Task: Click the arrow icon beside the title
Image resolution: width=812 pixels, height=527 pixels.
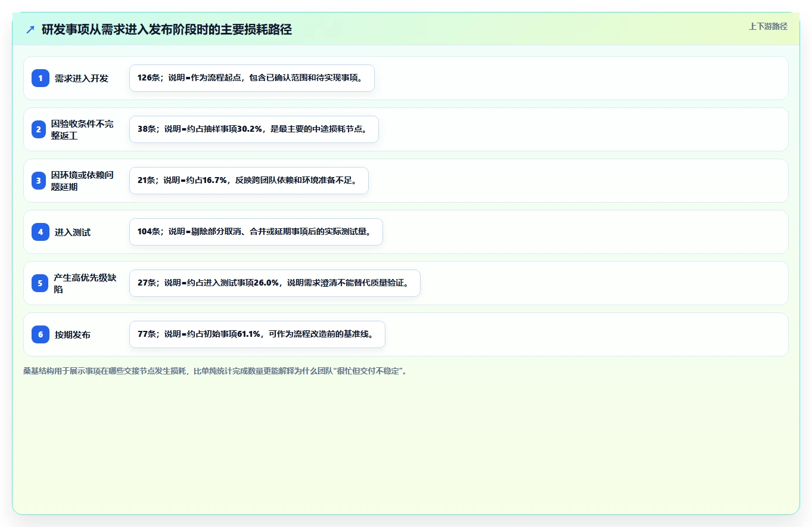Action: (30, 30)
